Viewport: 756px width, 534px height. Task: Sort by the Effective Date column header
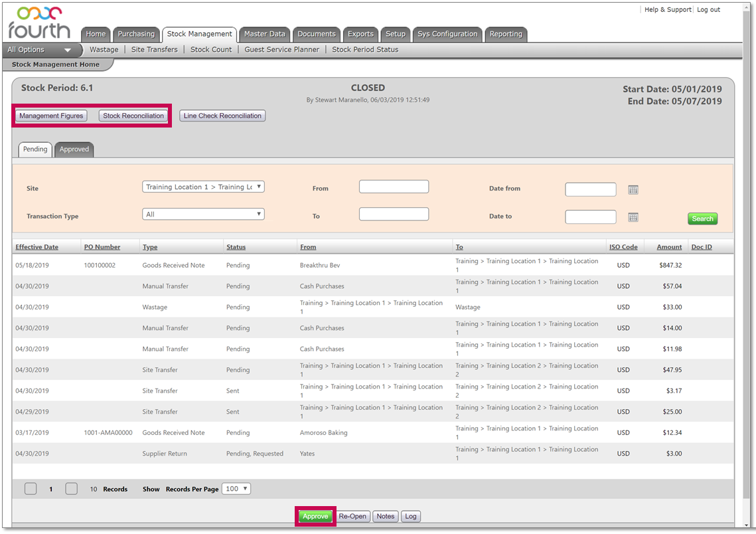(x=37, y=247)
